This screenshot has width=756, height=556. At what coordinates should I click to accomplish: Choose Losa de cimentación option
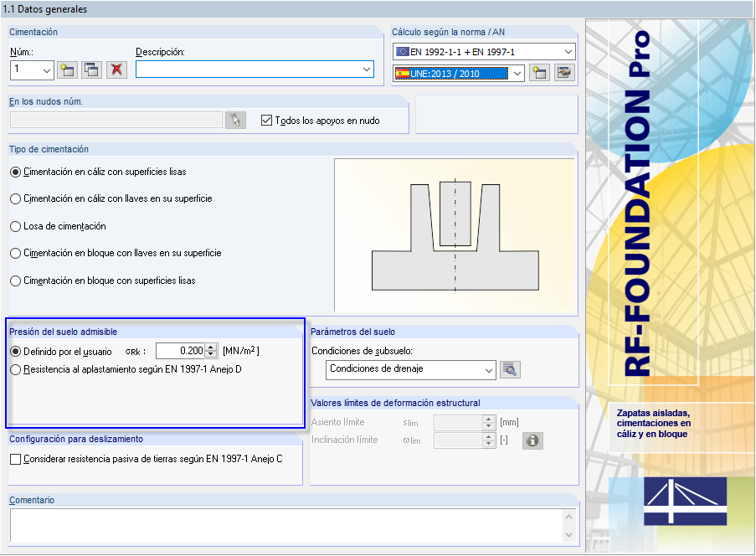click(x=15, y=226)
